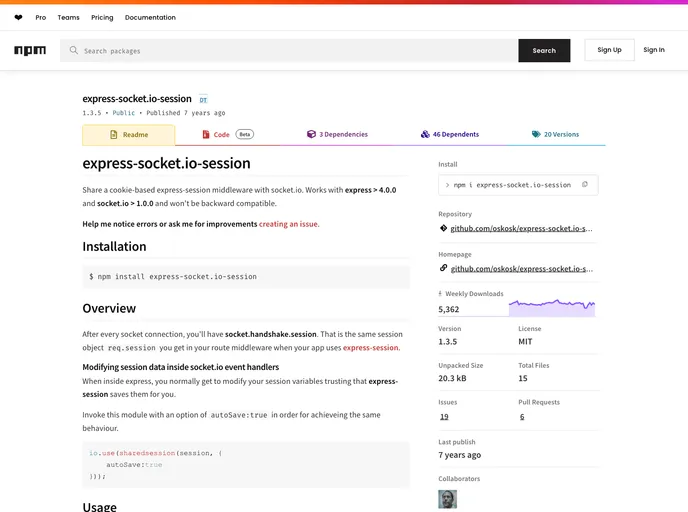Click the Version value 1.3.5 in sidebar
The image size is (688, 512).
448,342
